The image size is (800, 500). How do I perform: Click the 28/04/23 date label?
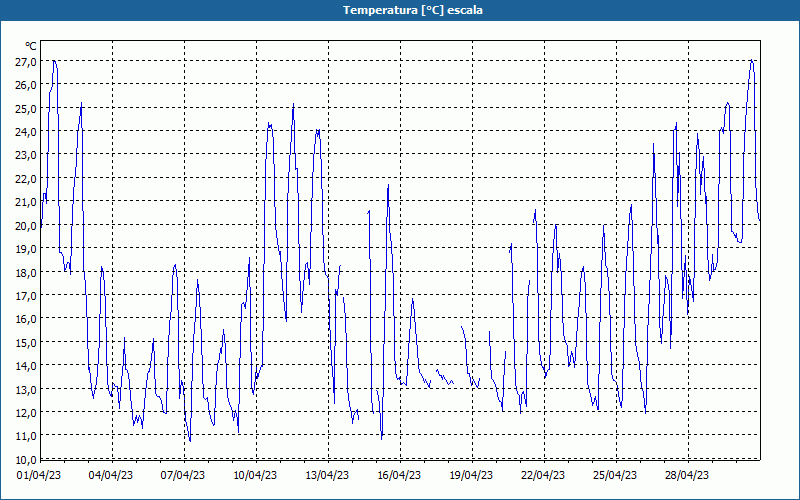687,476
